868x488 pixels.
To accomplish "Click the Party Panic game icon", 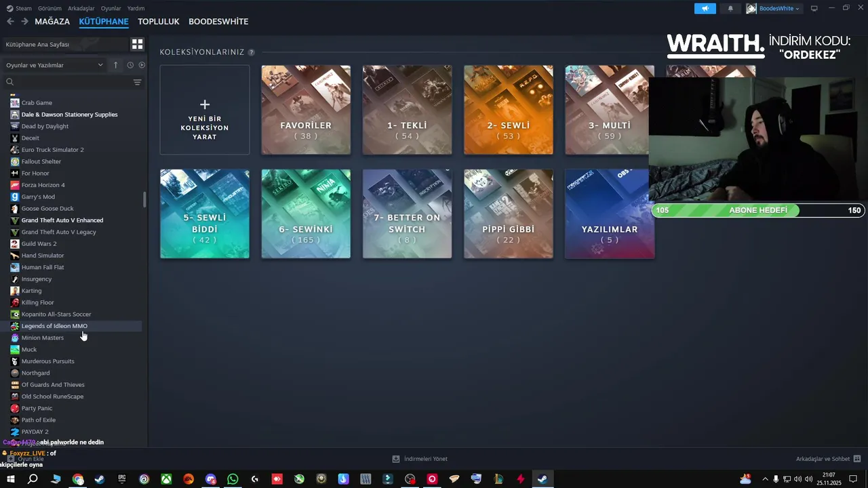I will pos(15,408).
